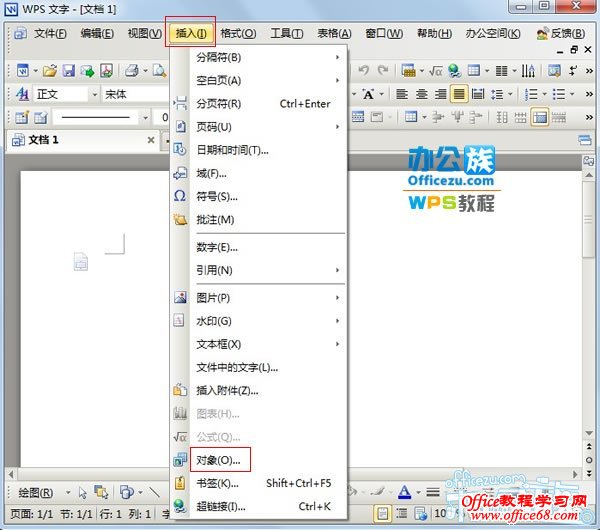Choose 对象(O)... from the Insert menu
600x530 pixels.
(218, 460)
